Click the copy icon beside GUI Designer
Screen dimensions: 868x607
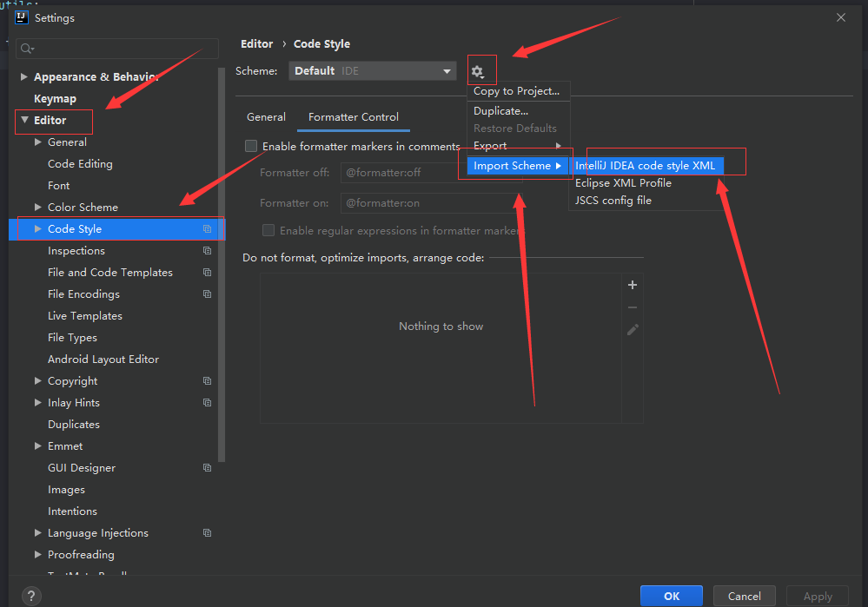[x=206, y=467]
